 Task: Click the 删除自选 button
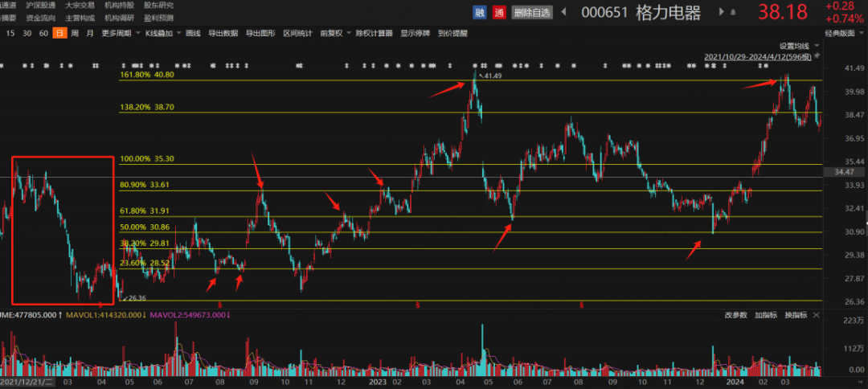point(532,12)
